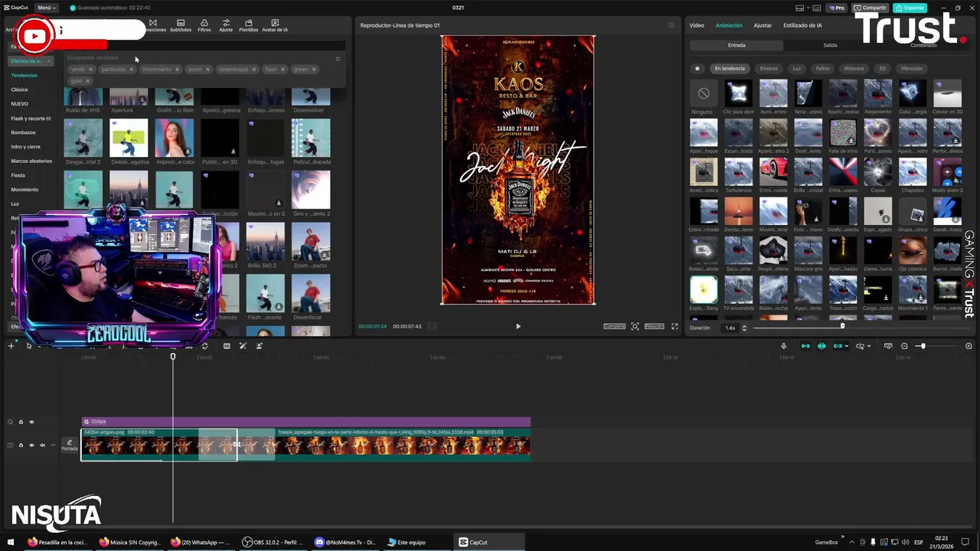The image size is (980, 551).
Task: Click the Pro badge in title bar
Action: point(836,8)
